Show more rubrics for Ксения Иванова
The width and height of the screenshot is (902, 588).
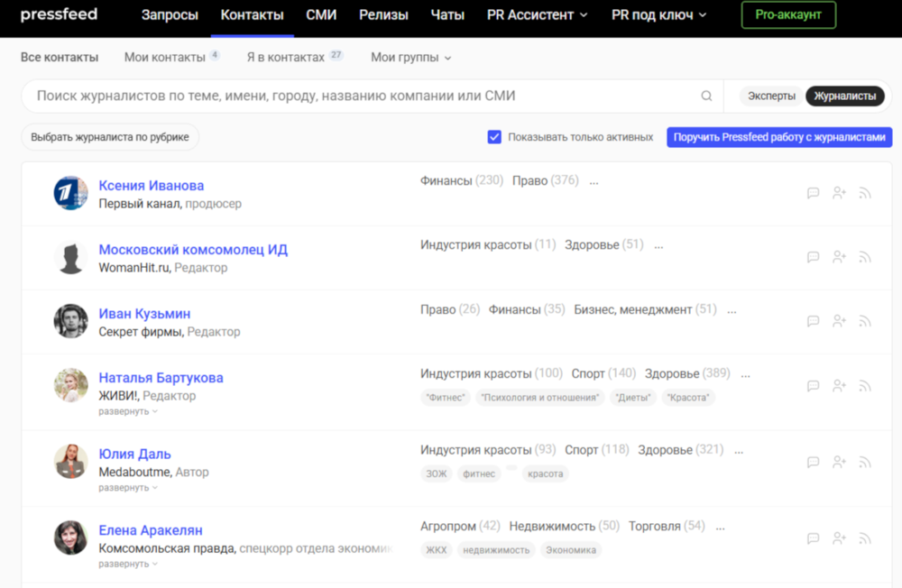click(594, 182)
